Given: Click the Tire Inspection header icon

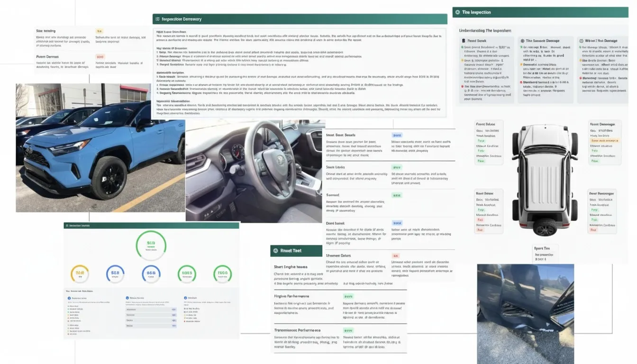Looking at the screenshot, I should 458,12.
